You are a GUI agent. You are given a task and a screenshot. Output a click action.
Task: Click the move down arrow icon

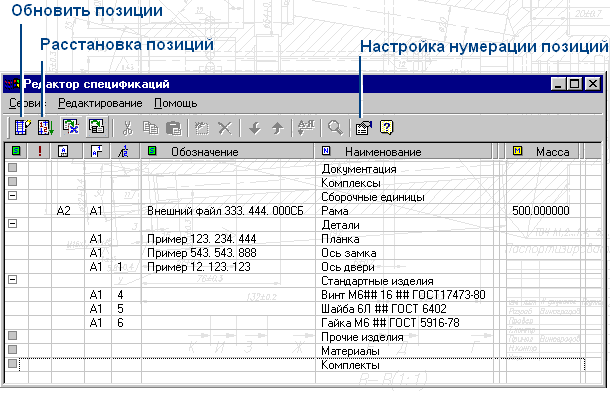pyautogui.click(x=255, y=128)
